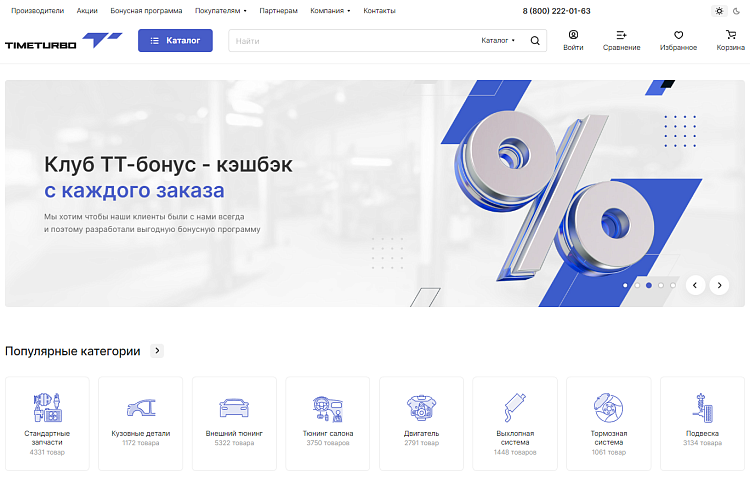Go to TimeTurbo logo homepage
The height and width of the screenshot is (500, 750).
pyautogui.click(x=63, y=41)
